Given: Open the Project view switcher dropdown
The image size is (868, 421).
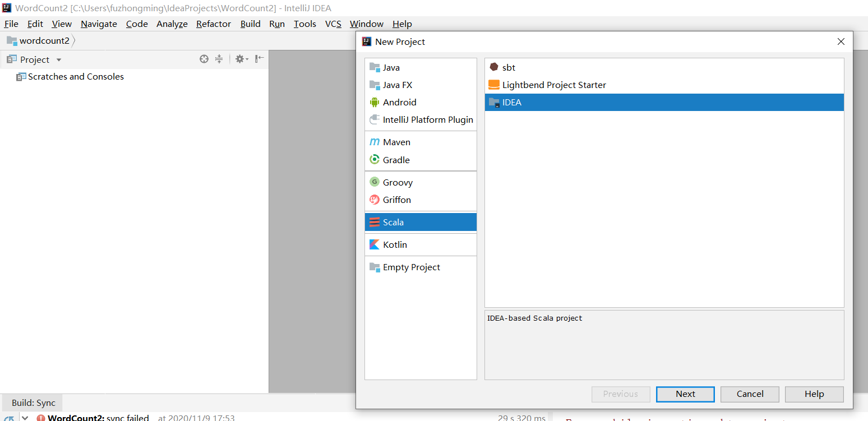Looking at the screenshot, I should [x=58, y=59].
